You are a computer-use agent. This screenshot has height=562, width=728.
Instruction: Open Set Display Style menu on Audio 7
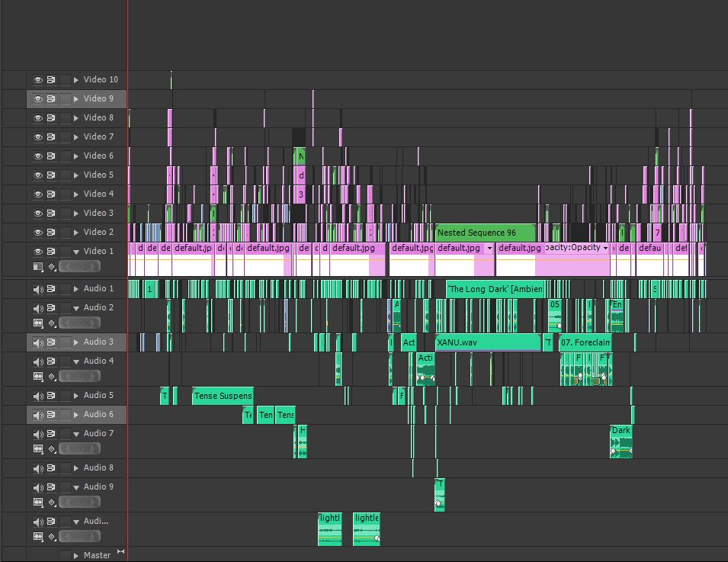click(x=38, y=448)
